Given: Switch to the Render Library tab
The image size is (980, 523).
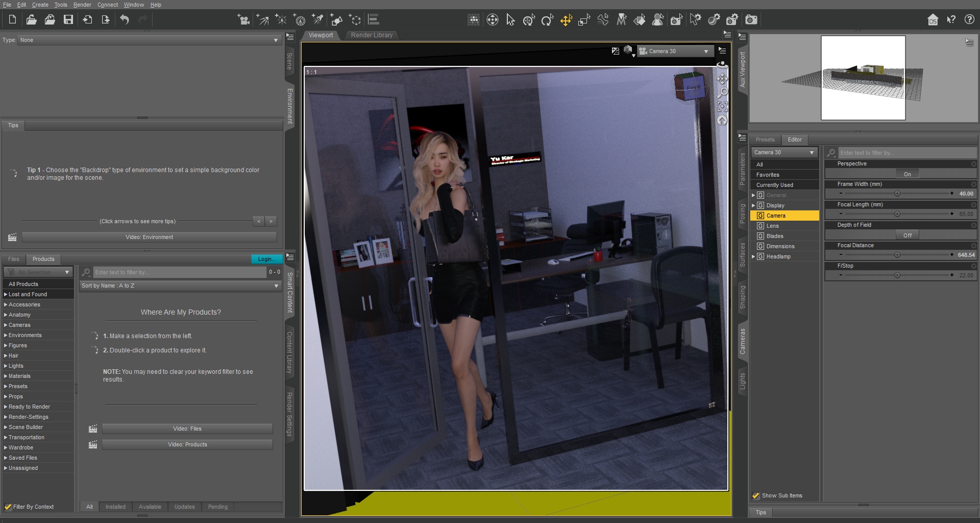Looking at the screenshot, I should [x=372, y=35].
